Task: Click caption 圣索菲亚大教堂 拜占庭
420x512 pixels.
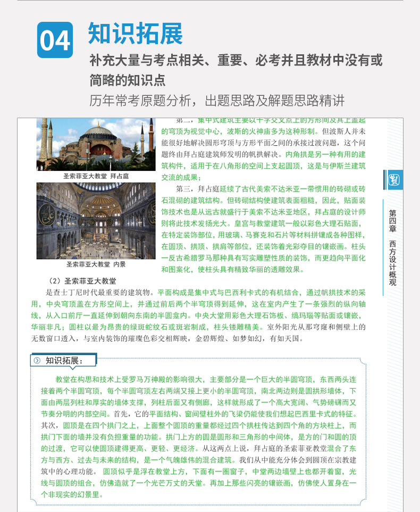Action: (x=96, y=176)
